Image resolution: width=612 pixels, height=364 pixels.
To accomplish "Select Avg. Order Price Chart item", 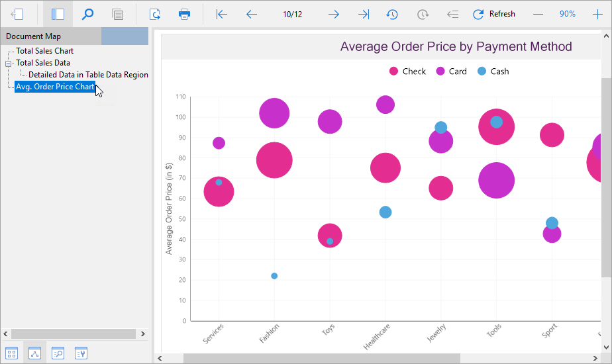I will (x=55, y=87).
